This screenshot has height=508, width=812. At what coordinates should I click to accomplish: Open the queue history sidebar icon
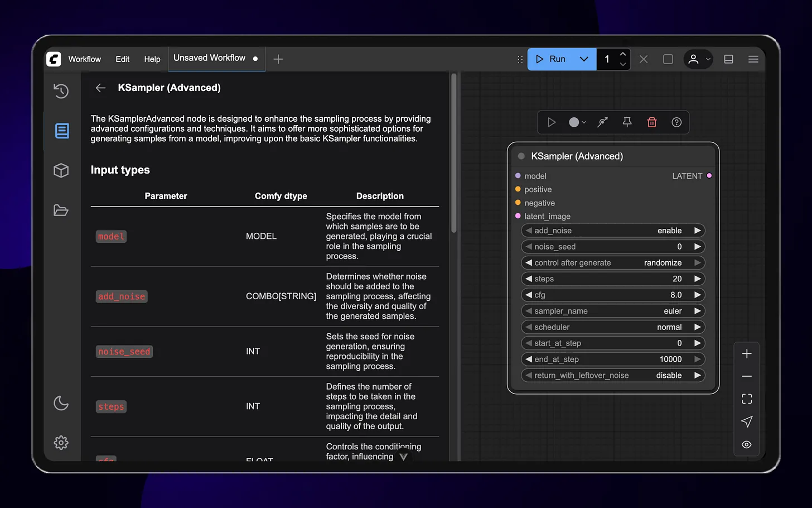[x=61, y=91]
